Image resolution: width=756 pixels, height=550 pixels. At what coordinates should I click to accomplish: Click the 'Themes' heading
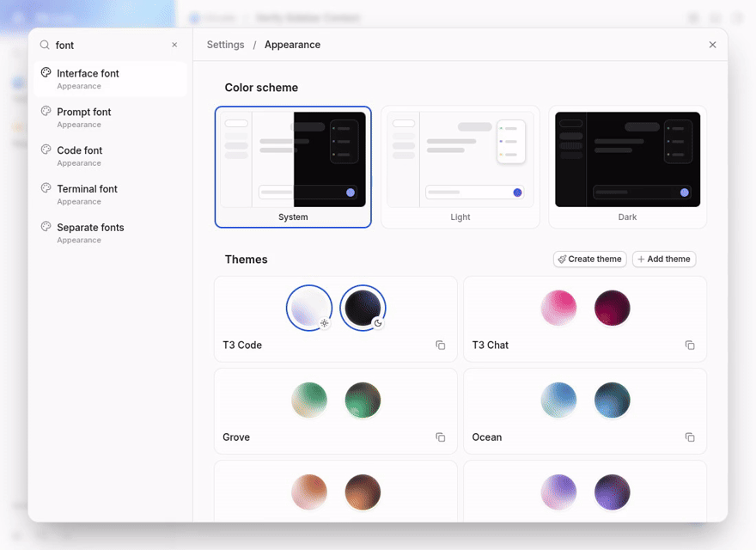pos(246,259)
